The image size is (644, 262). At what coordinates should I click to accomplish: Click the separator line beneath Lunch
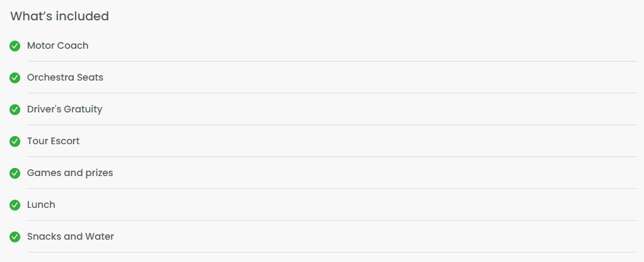click(332, 221)
